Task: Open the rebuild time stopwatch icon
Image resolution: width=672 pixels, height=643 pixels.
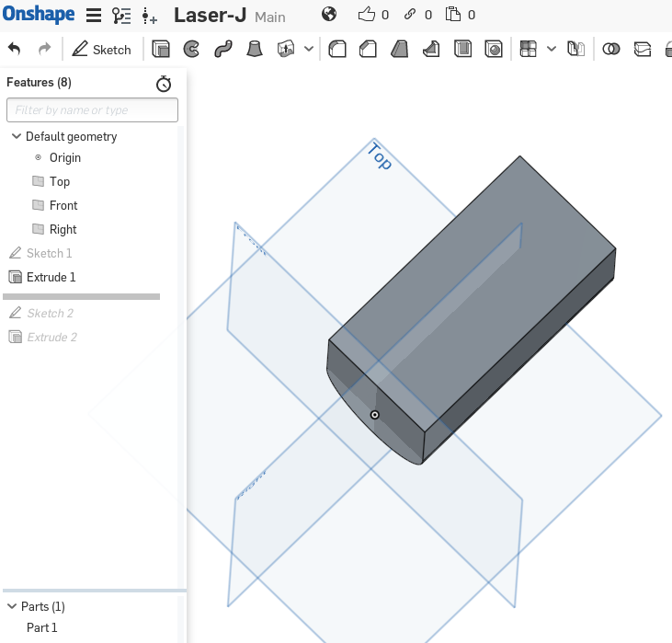Action: pyautogui.click(x=164, y=84)
